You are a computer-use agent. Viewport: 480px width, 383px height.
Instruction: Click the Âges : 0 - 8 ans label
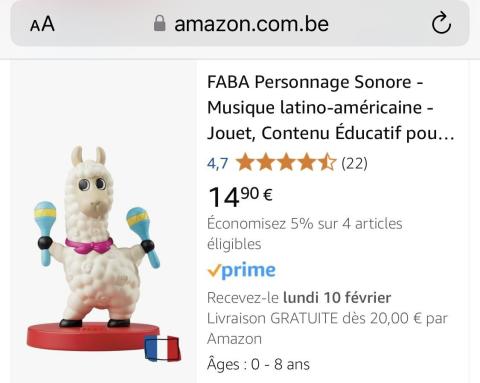[258, 364]
